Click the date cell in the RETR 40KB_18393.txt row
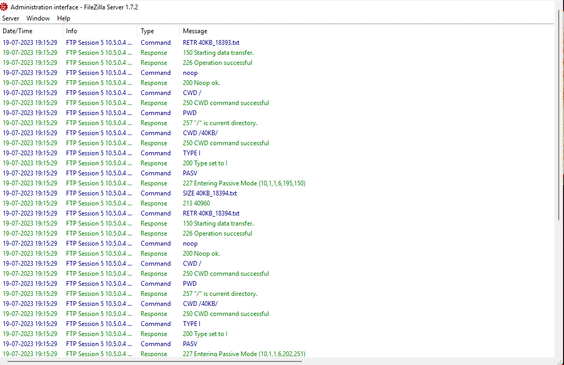The width and height of the screenshot is (564, 365). 30,42
